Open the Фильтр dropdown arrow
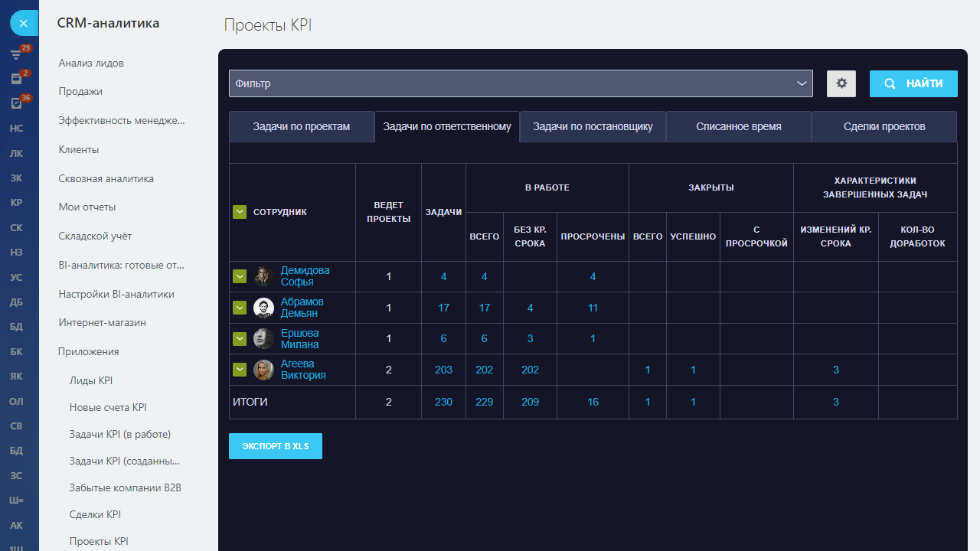Image resolution: width=980 pixels, height=551 pixels. 802,83
